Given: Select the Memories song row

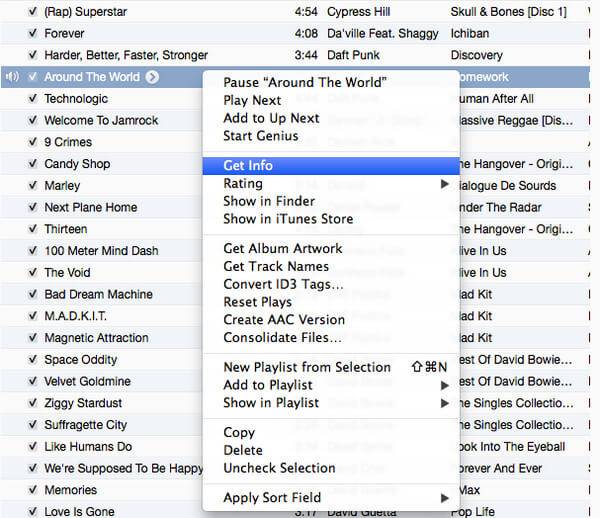Looking at the screenshot, I should click(x=70, y=490).
